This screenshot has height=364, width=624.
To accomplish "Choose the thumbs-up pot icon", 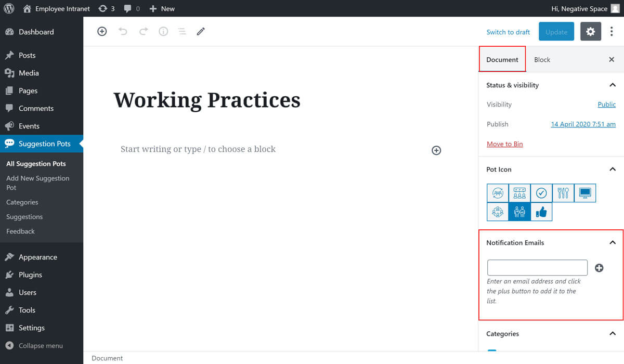I will (541, 212).
